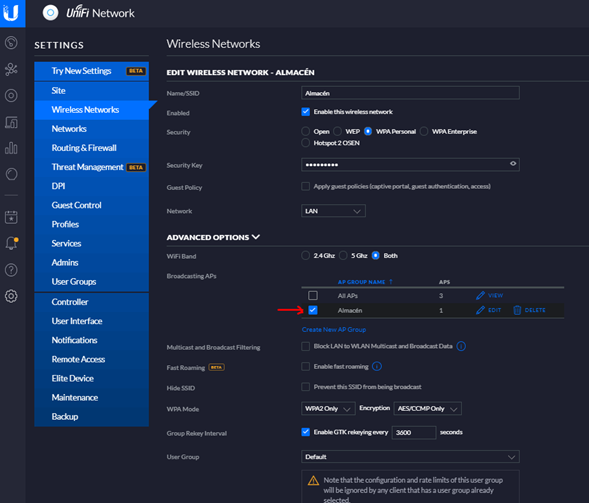The height and width of the screenshot is (503, 589).
Task: Open the Devices icon in sidebar
Action: point(11,95)
